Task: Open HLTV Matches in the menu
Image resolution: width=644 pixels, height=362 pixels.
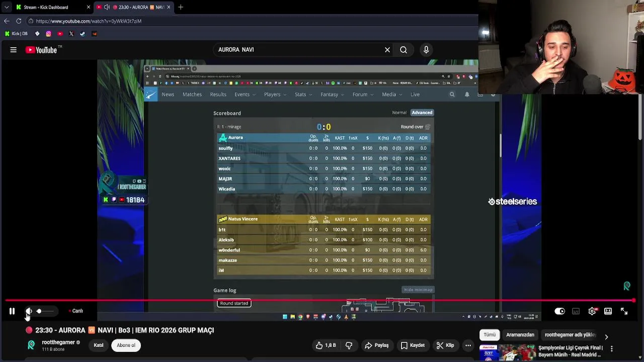Action: point(192,95)
